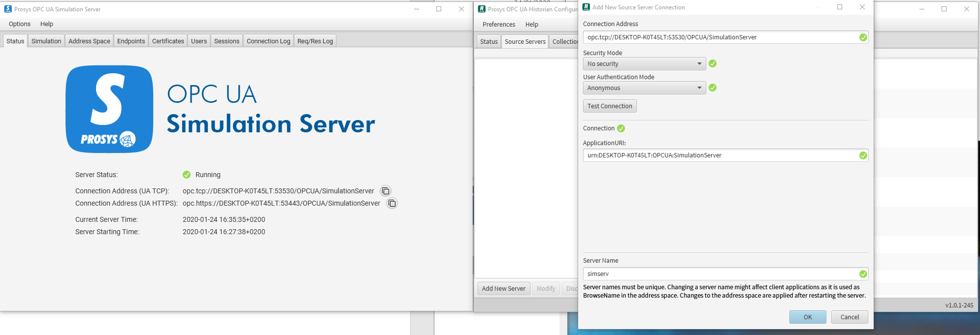Open the Security Mode dropdown

[x=644, y=64]
